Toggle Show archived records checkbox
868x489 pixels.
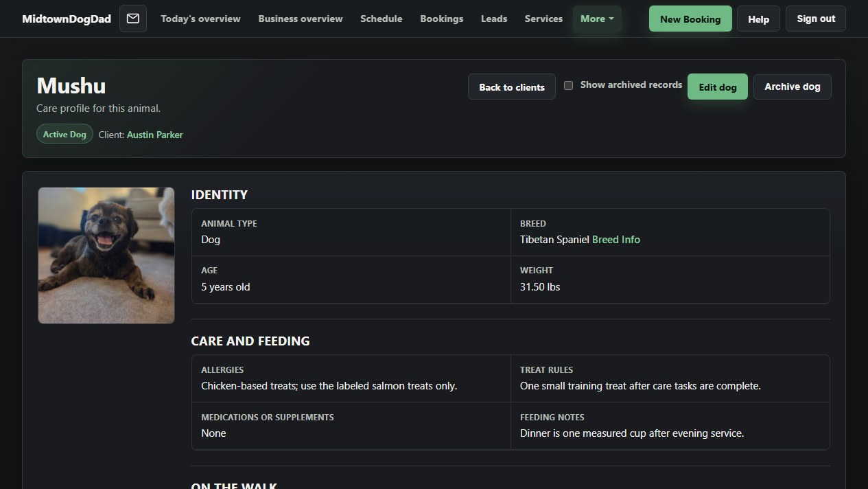point(568,85)
